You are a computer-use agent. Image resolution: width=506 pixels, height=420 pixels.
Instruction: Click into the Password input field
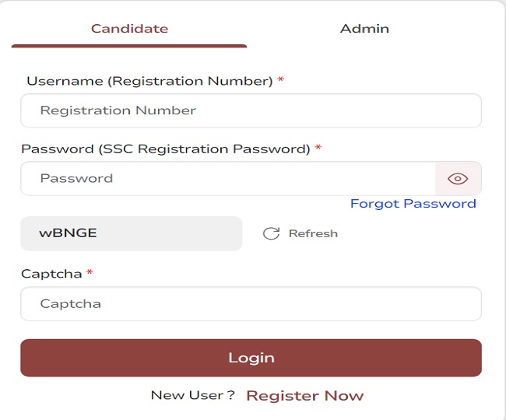227,179
